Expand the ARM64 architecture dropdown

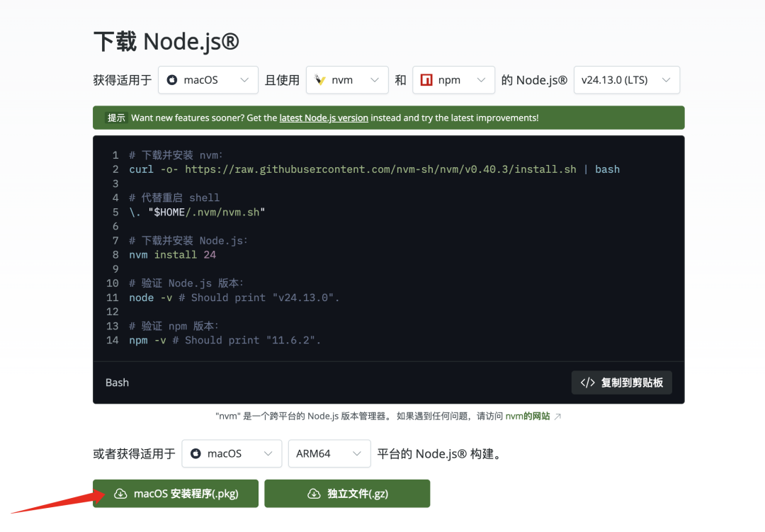coord(329,453)
